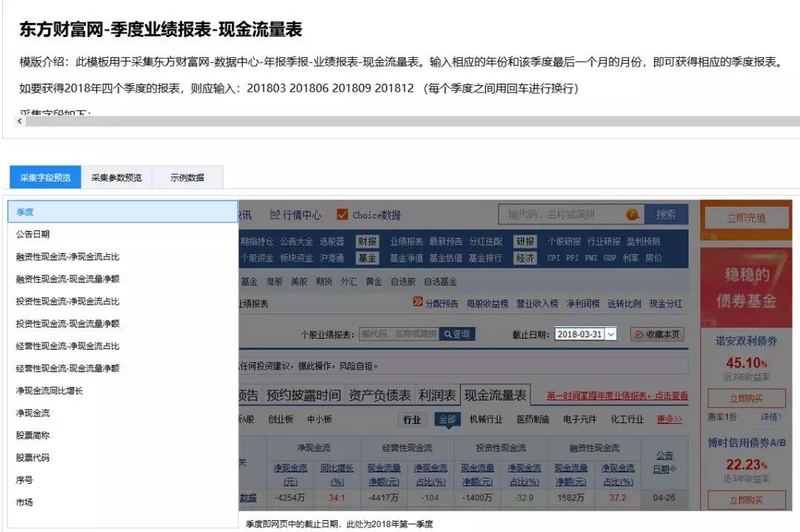Click 立即购买 under 博时信用债券A/B
This screenshot has width=800, height=532.
point(747,500)
